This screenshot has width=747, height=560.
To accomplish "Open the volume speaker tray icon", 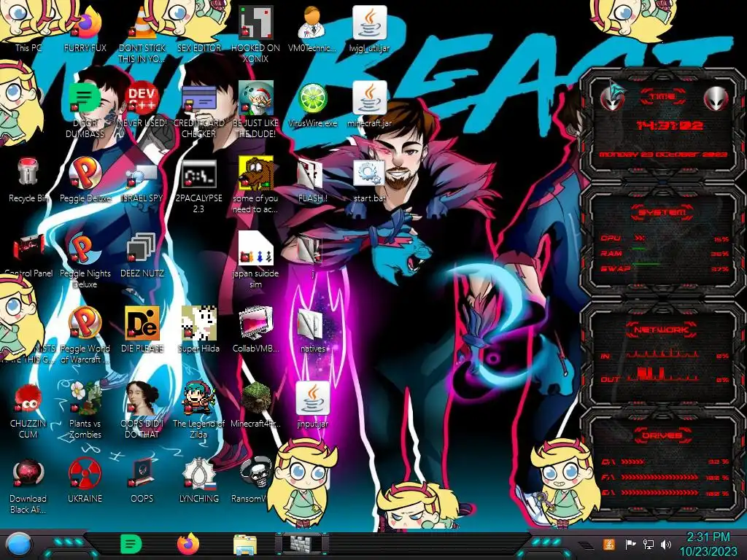I will pos(666,544).
